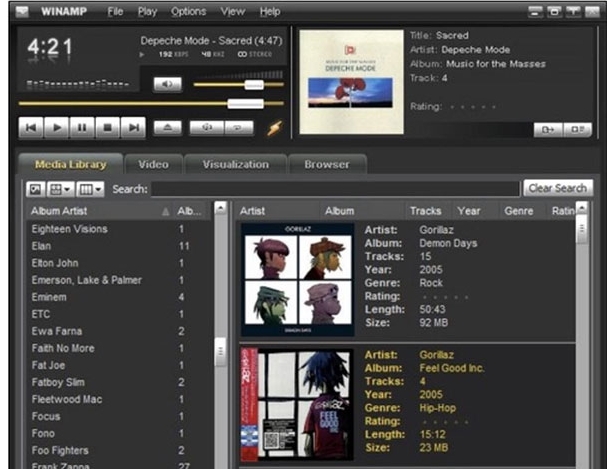The height and width of the screenshot is (469, 613).
Task: Pause the current song
Action: point(82,128)
